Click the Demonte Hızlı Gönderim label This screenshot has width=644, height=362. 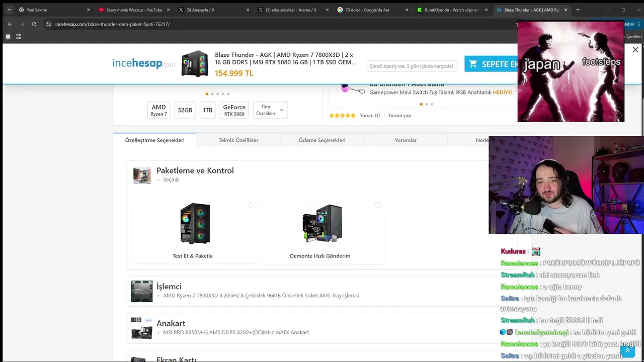pos(320,256)
